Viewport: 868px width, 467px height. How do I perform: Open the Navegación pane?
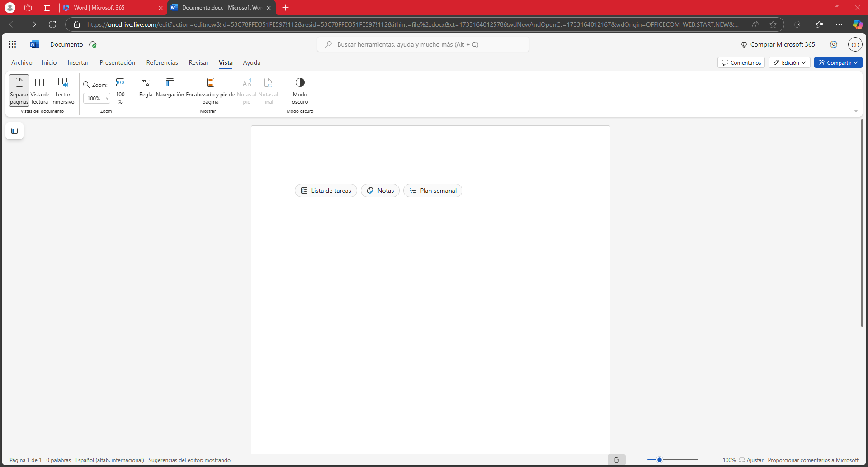(x=170, y=88)
